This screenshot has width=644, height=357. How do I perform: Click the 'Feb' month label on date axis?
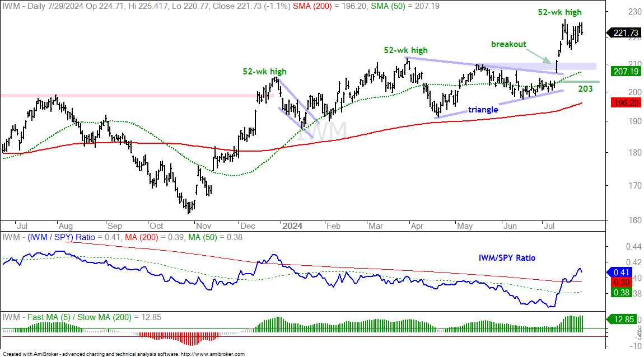click(334, 226)
